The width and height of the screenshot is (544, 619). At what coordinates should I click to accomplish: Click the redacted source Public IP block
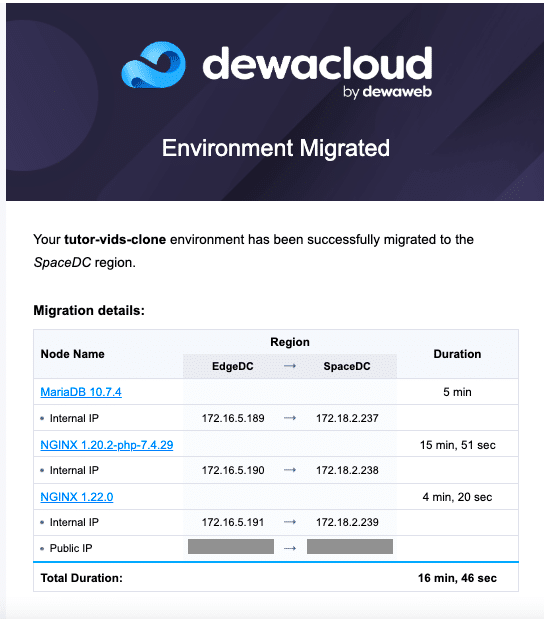tap(231, 546)
